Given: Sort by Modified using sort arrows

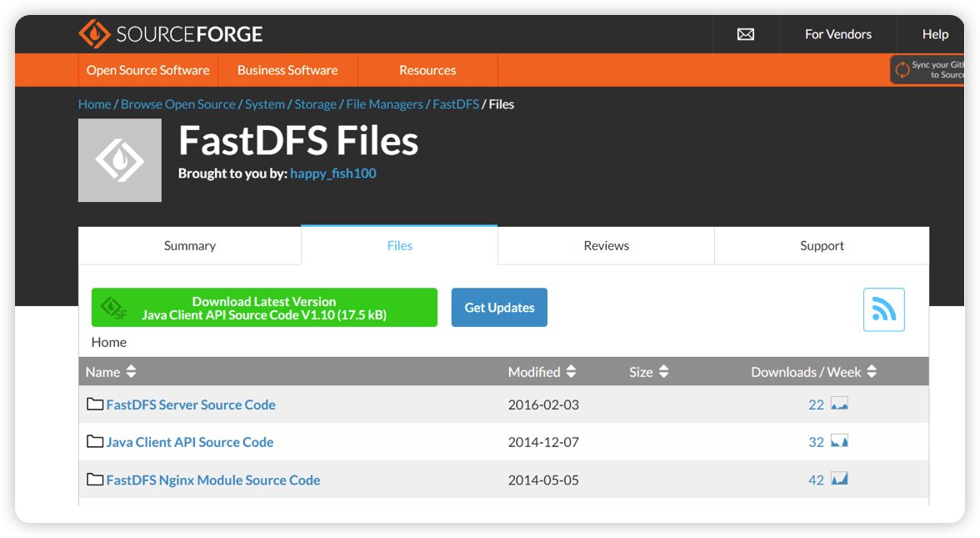Looking at the screenshot, I should (x=572, y=372).
